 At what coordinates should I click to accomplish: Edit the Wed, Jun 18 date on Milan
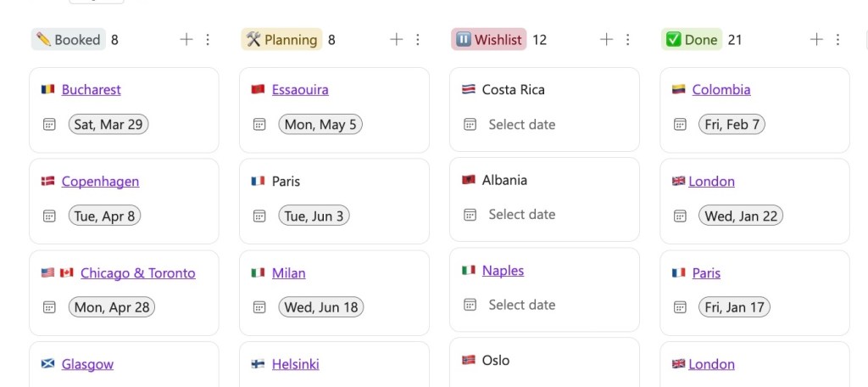pos(321,307)
